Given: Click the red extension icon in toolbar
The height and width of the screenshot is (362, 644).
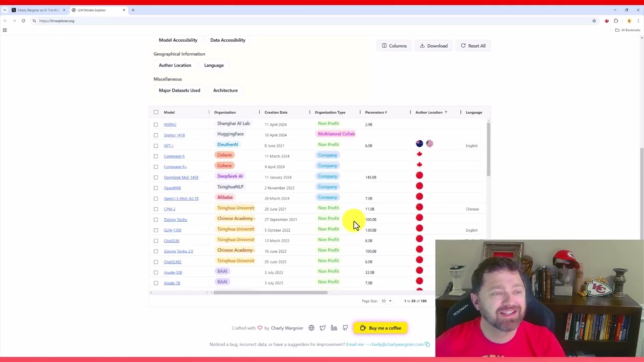Looking at the screenshot, I should [x=607, y=21].
